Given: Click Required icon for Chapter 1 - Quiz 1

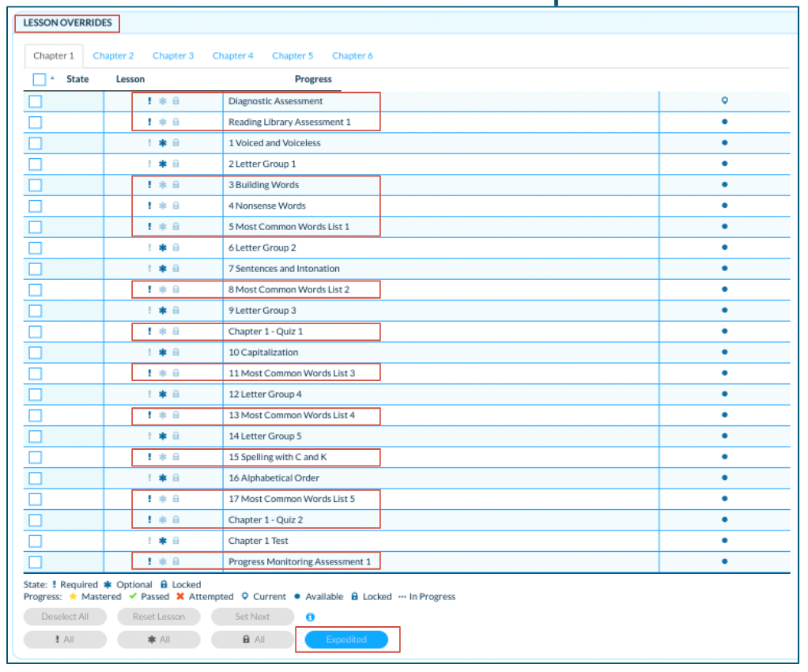Looking at the screenshot, I should pos(149,331).
